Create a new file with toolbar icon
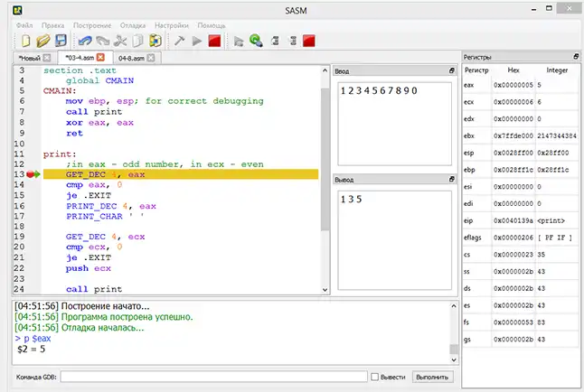584x392 pixels. pos(26,41)
